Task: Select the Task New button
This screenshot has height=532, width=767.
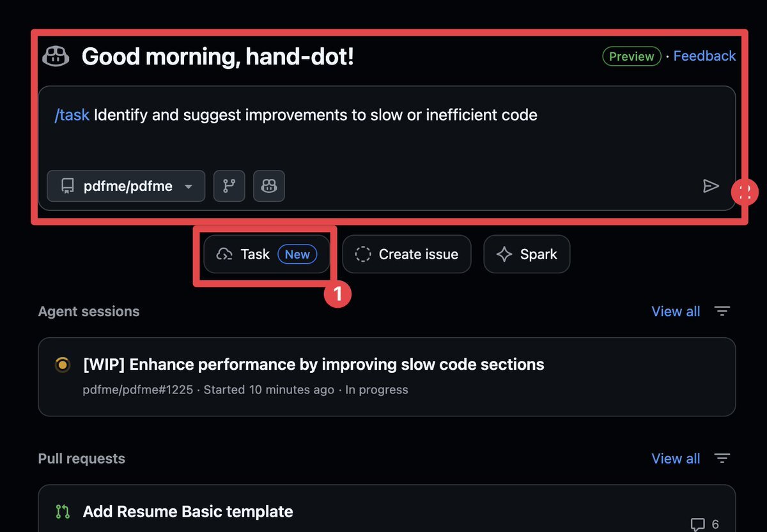Action: click(267, 254)
